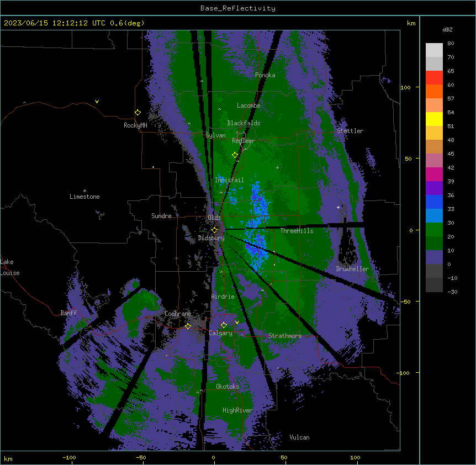Click the yellow marker beside Cochrane
Screen dimensions: 476x465
click(x=188, y=326)
